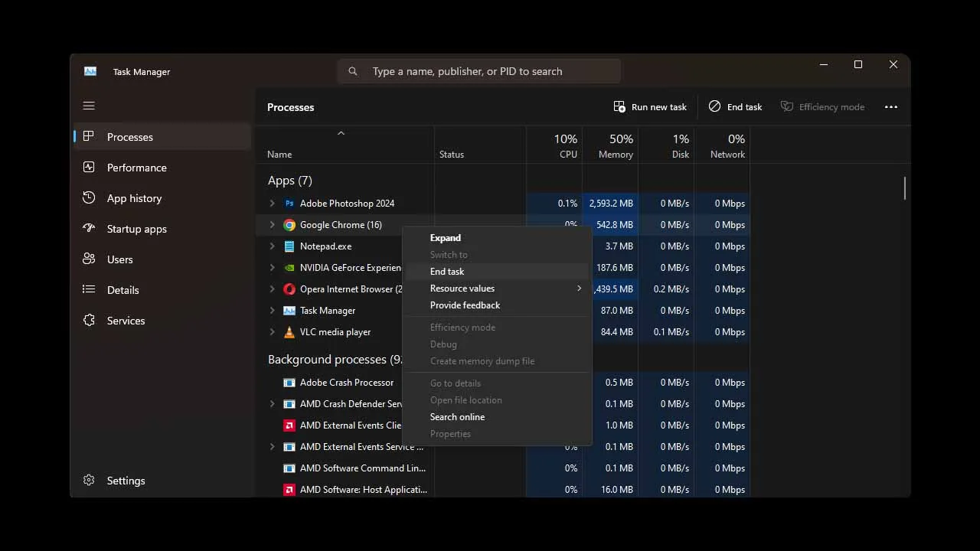Expand the AMD Crash Defender Service group
The height and width of the screenshot is (551, 980).
coord(272,404)
